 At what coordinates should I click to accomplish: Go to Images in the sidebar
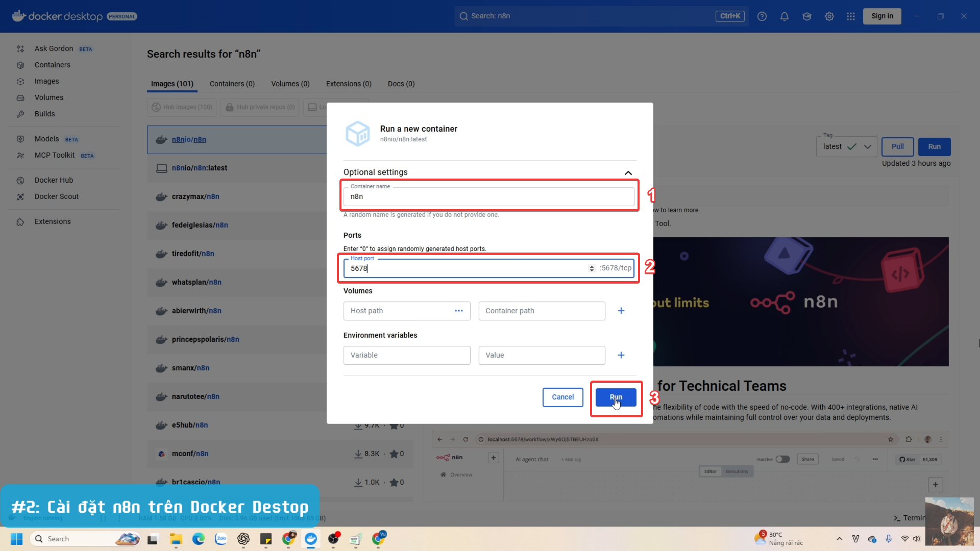click(x=47, y=81)
